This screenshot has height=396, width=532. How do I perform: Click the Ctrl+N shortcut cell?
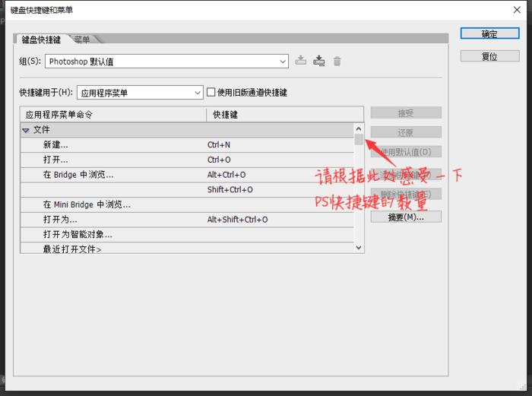pos(219,145)
